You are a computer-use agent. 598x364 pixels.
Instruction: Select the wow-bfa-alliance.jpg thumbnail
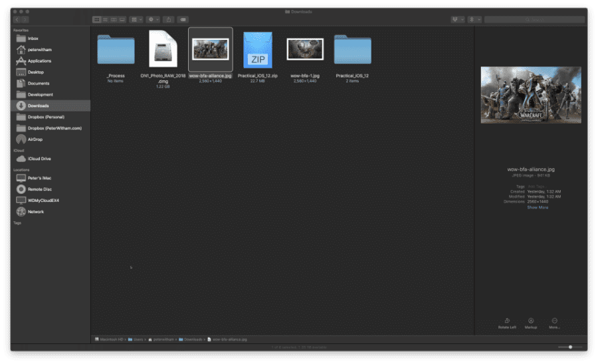pos(211,49)
